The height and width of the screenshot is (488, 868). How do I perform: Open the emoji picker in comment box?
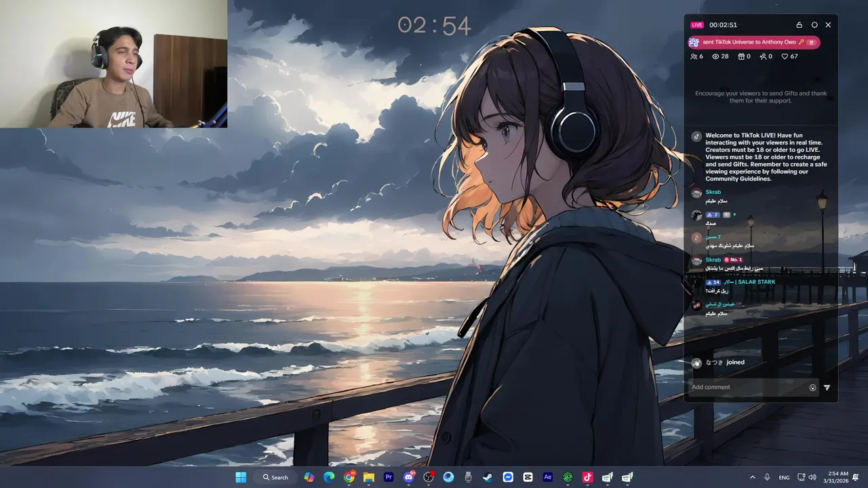(812, 388)
